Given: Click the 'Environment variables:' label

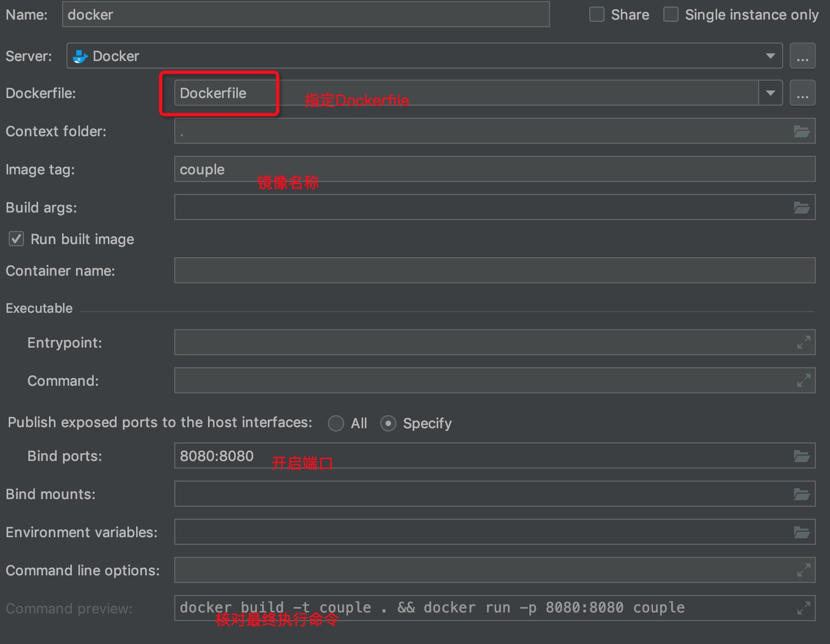Looking at the screenshot, I should coord(82,532).
